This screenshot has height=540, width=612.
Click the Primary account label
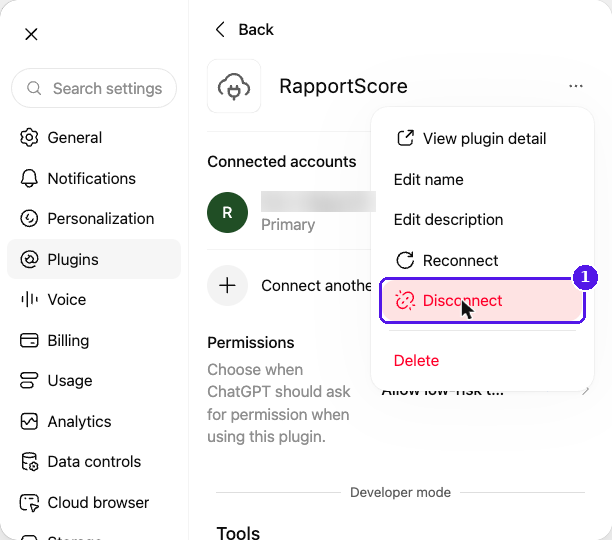[x=288, y=225]
